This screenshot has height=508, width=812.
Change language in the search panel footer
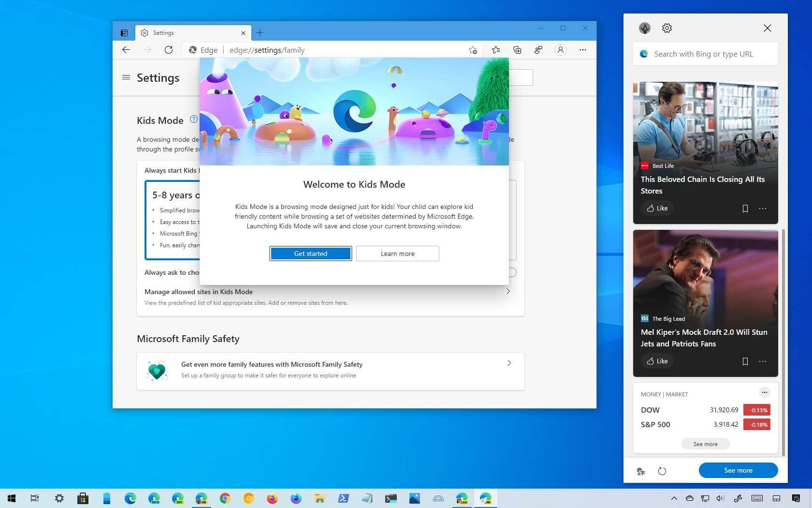tap(641, 471)
